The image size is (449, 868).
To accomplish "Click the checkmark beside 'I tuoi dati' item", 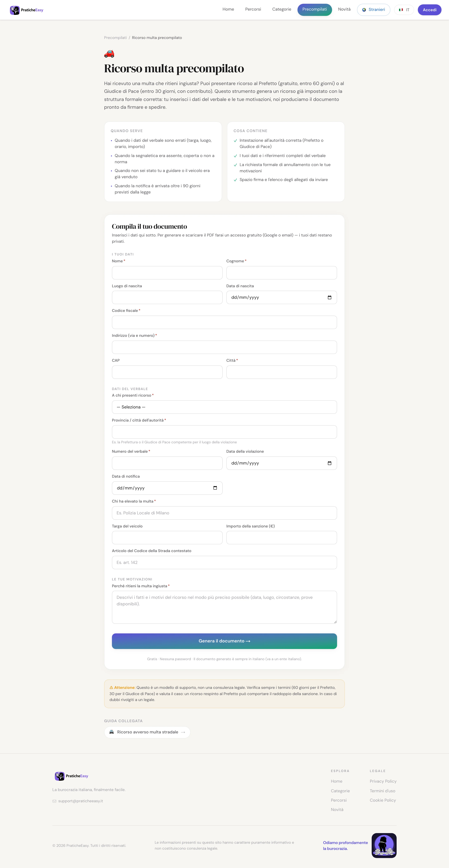I will point(235,156).
